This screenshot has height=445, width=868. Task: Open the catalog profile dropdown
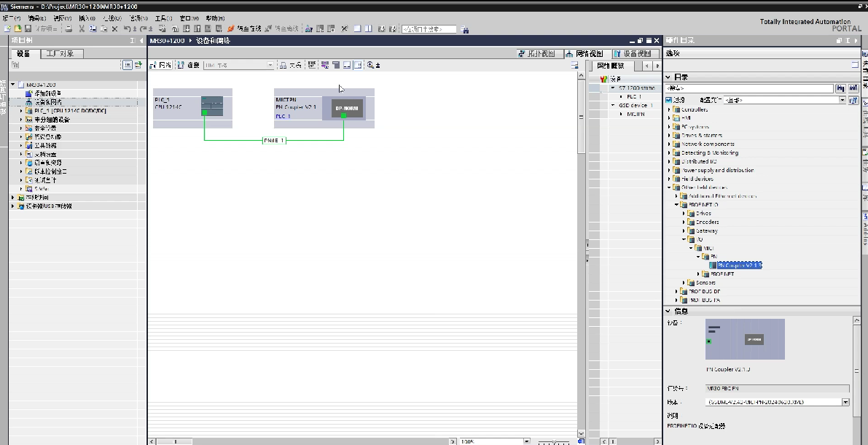[842, 100]
